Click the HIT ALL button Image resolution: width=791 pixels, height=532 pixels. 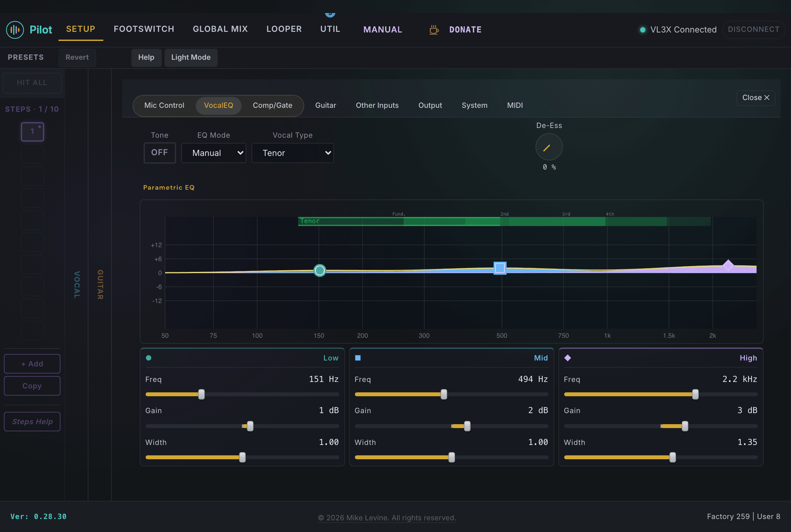click(x=32, y=83)
